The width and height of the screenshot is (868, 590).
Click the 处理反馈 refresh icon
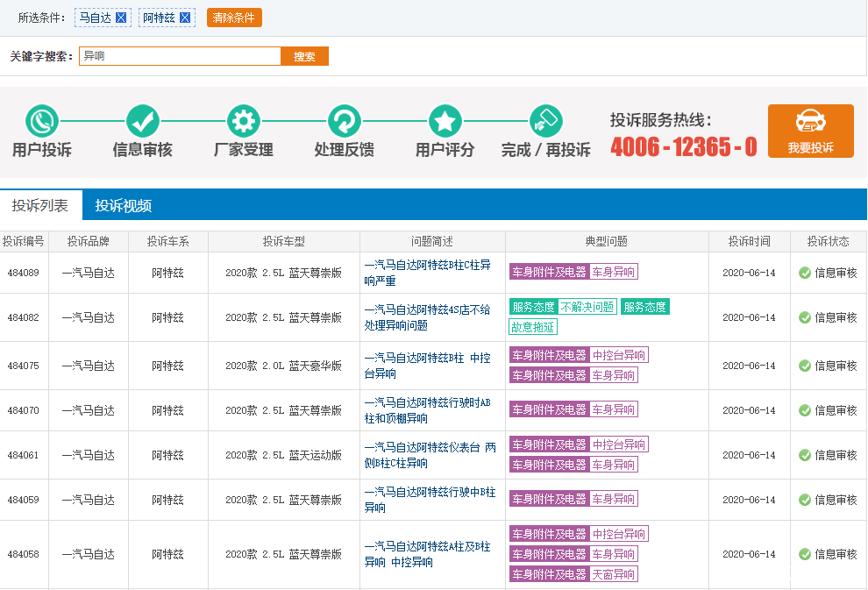tap(345, 120)
